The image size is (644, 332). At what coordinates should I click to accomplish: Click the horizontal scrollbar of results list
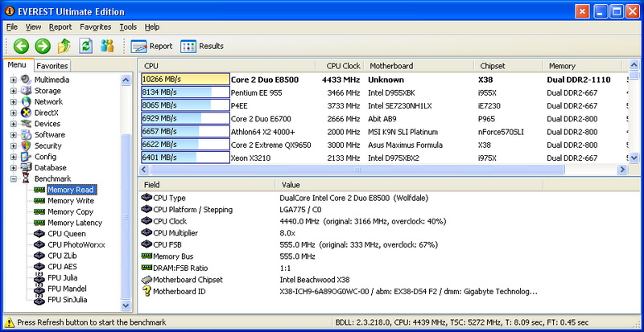tap(357, 170)
